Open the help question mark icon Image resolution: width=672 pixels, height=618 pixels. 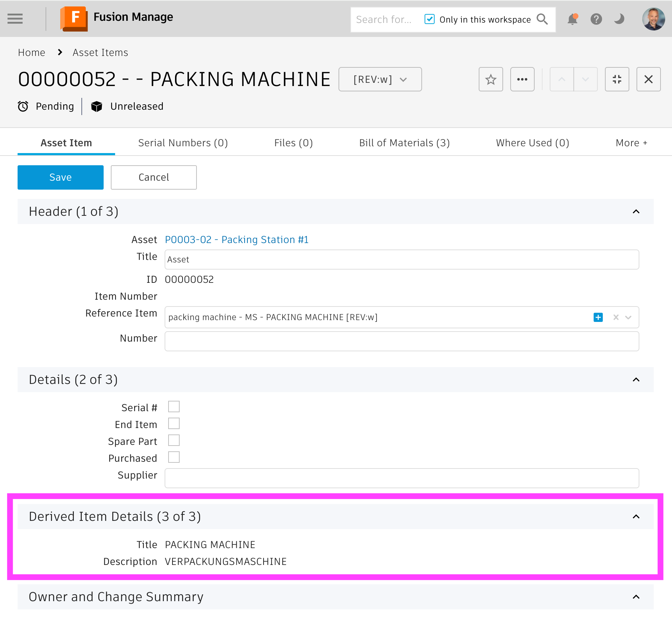(x=596, y=19)
